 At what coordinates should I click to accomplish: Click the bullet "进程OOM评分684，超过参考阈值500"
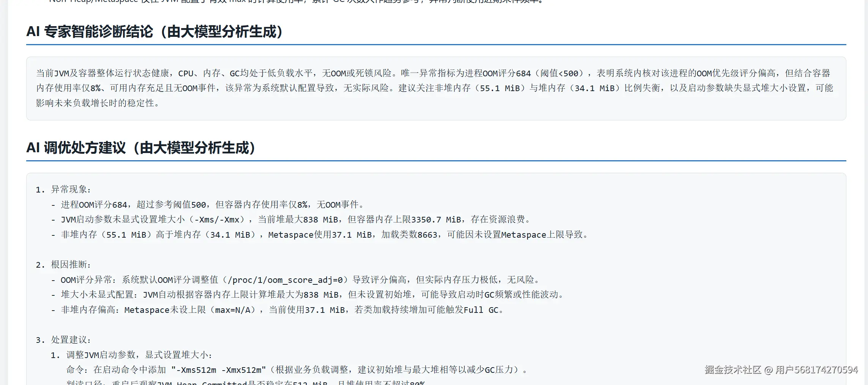[x=208, y=205]
